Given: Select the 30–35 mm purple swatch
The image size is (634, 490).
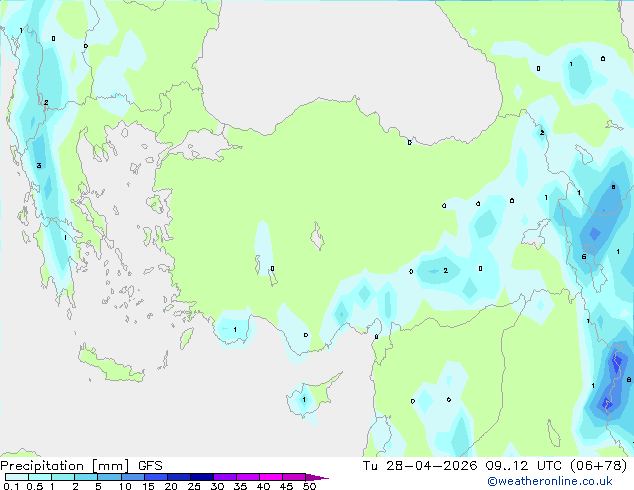Looking at the screenshot, I should point(225,477).
